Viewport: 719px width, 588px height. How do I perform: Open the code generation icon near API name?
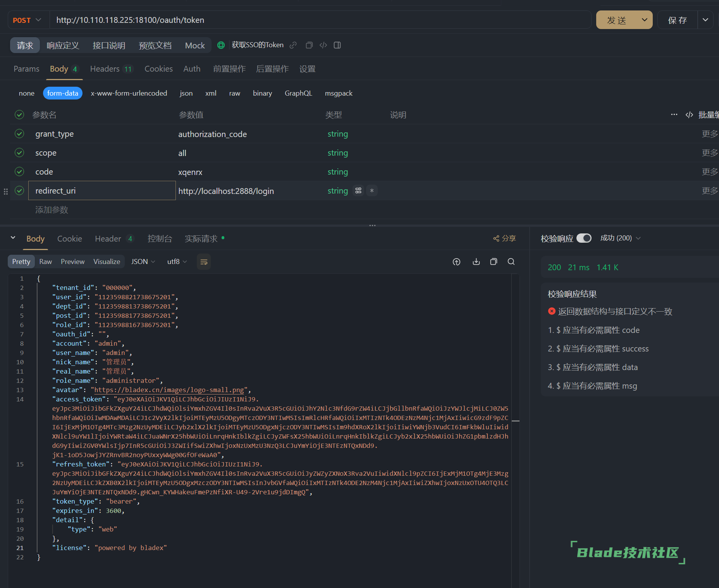click(x=323, y=45)
